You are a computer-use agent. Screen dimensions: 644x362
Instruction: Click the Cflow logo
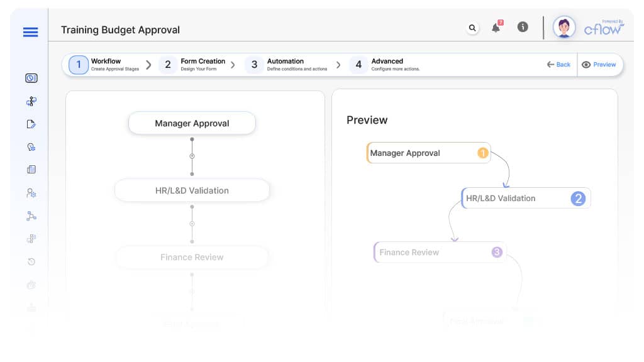(603, 28)
